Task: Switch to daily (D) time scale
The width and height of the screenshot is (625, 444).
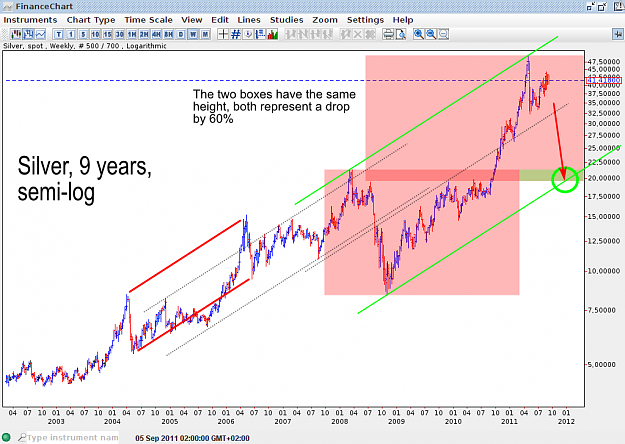Action: 181,35
